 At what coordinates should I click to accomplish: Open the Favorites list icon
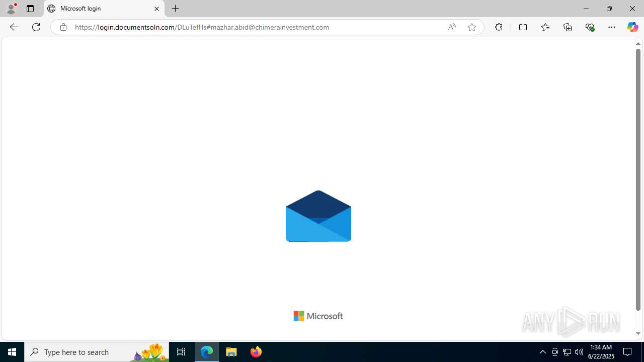point(545,27)
